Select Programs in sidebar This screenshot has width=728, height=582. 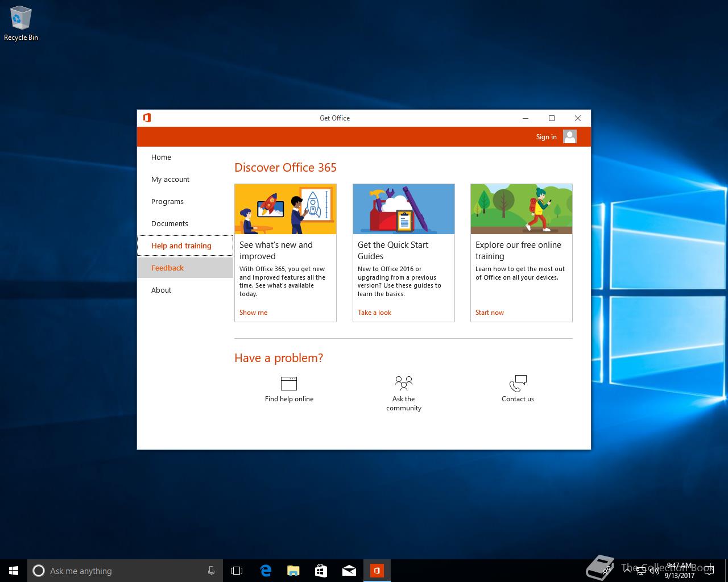185,201
